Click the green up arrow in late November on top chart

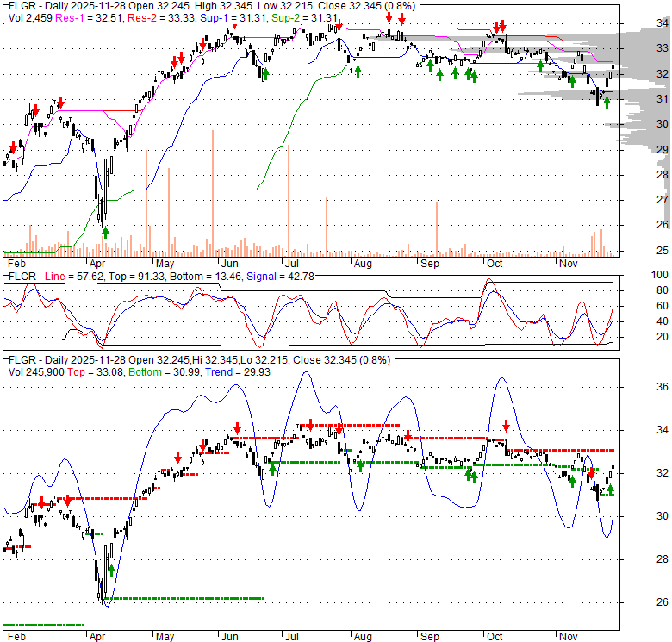point(607,103)
